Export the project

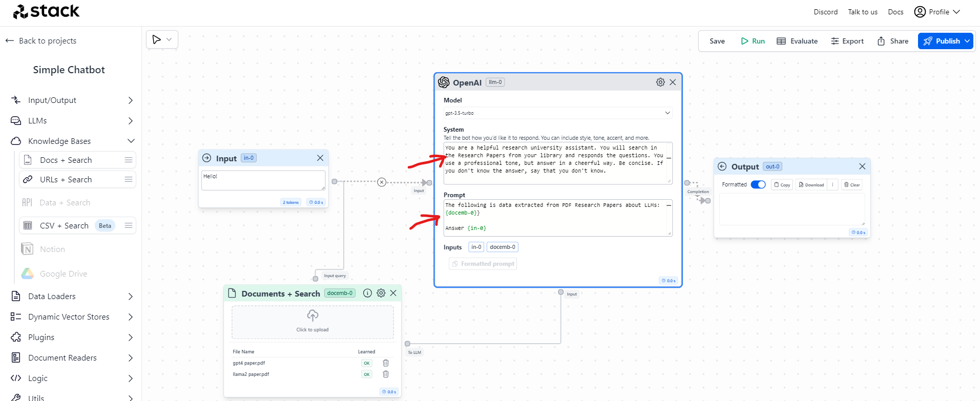click(847, 41)
